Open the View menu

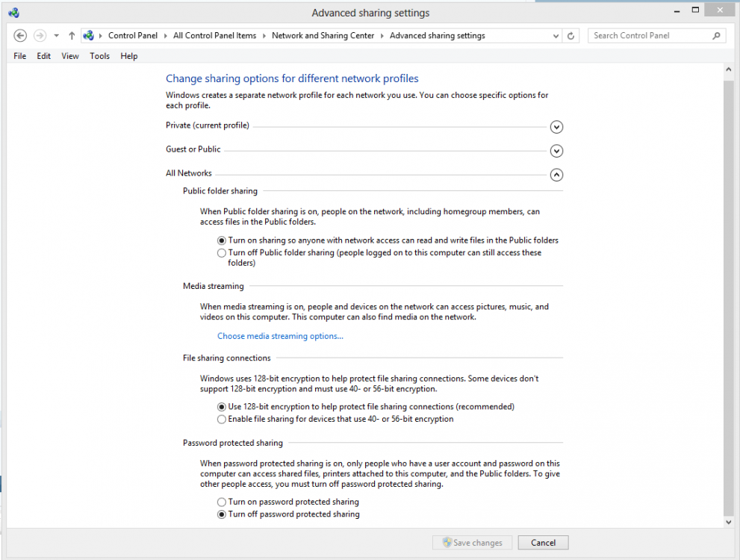coord(70,56)
